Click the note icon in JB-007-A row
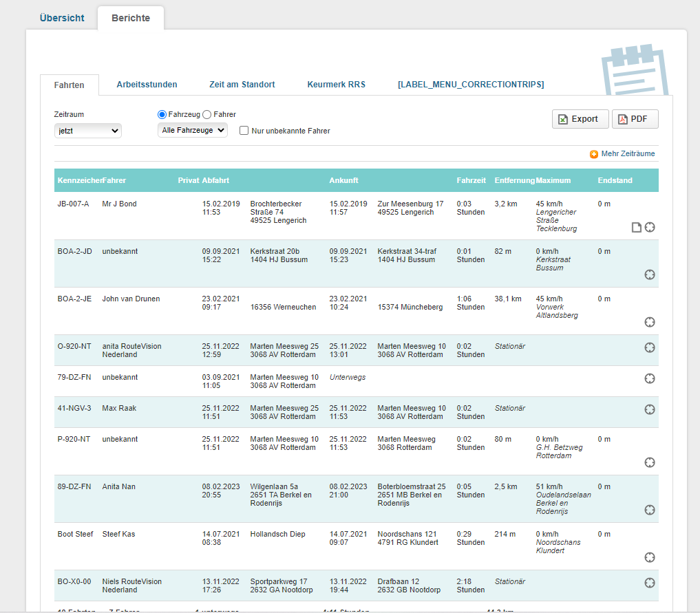The height and width of the screenshot is (613, 700). point(637,228)
